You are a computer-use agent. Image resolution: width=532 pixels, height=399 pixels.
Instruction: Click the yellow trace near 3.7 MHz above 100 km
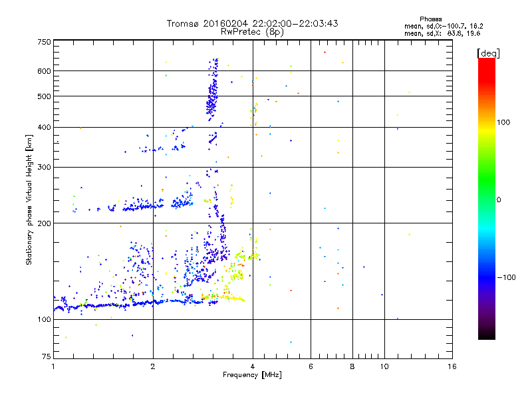pyautogui.click(x=232, y=298)
